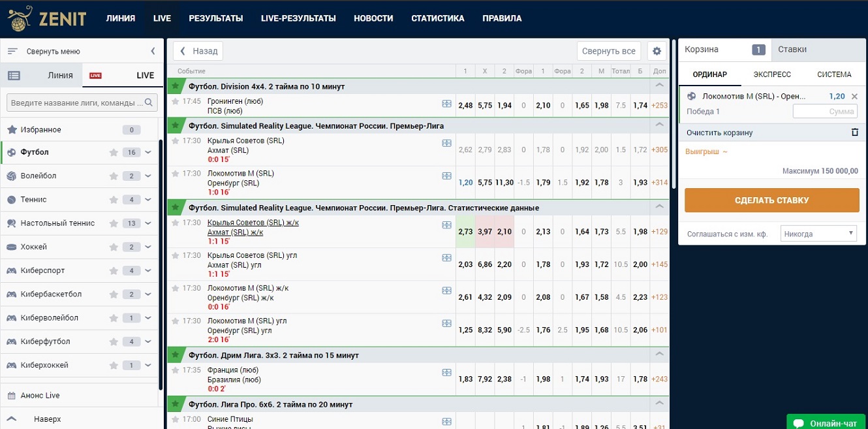Remove the Локомотив М bet with the X icon
This screenshot has height=429, width=868.
tap(854, 97)
